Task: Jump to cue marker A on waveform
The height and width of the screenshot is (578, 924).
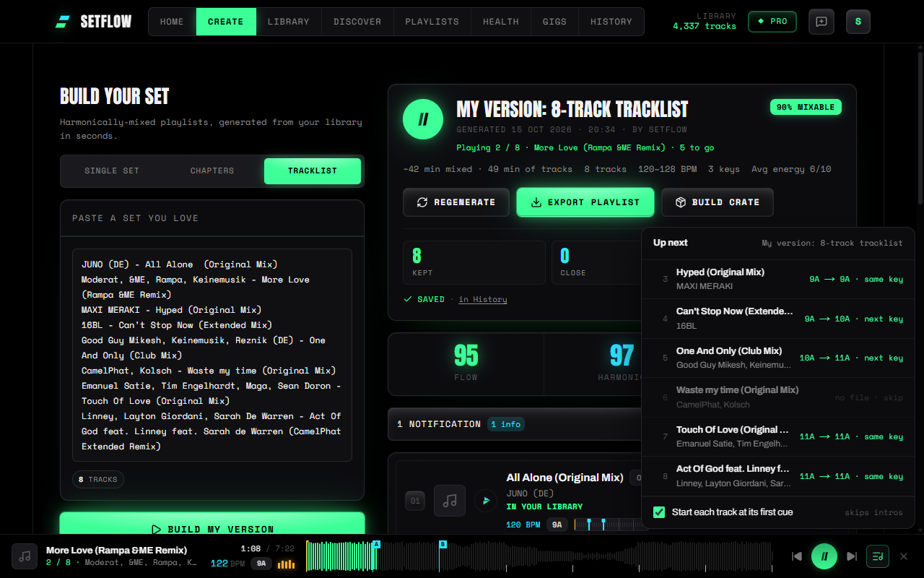Action: 376,545
